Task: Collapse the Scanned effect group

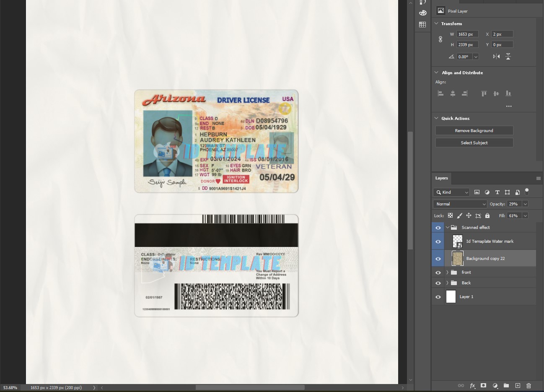Action: pyautogui.click(x=448, y=227)
